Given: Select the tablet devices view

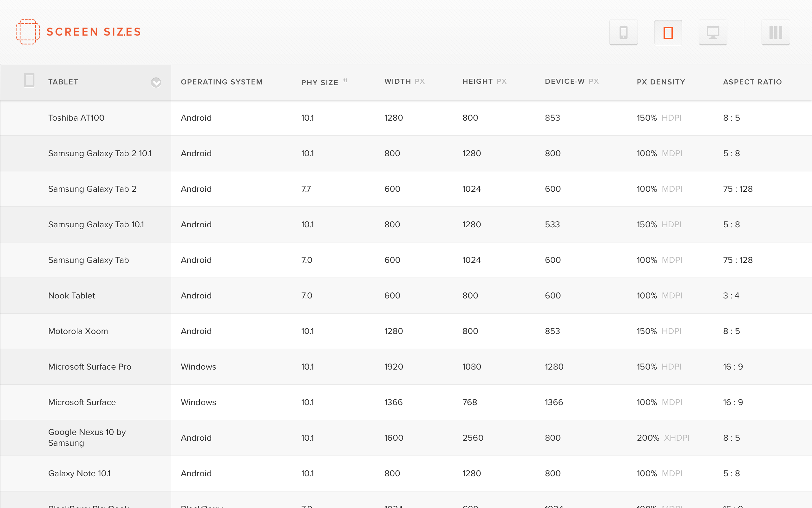Looking at the screenshot, I should tap(668, 32).
